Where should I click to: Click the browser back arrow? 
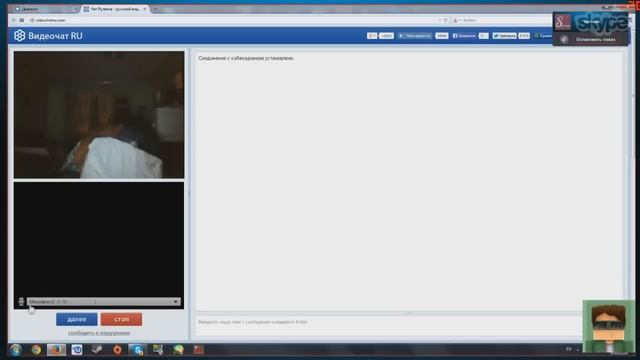14,20
